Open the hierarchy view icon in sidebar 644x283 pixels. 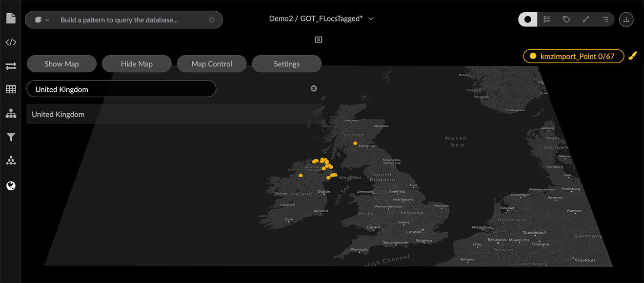(x=11, y=113)
